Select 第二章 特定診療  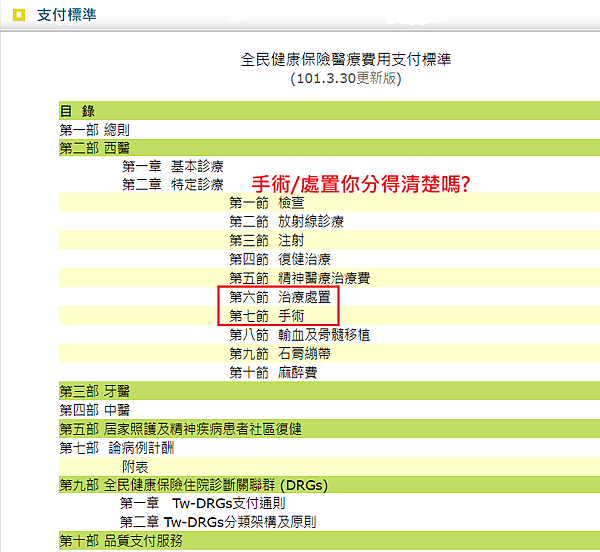(x=173, y=184)
